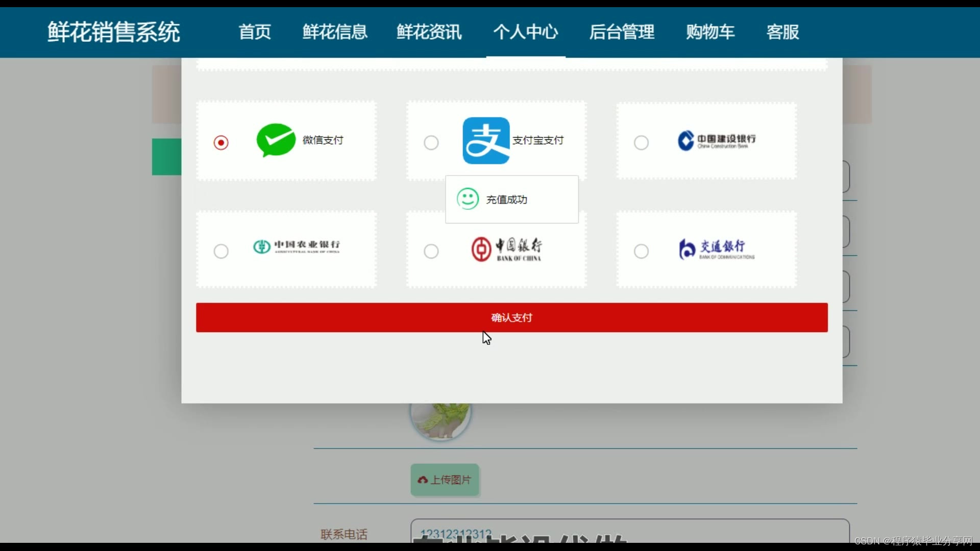The width and height of the screenshot is (980, 551).
Task: Click the Bank of Communications logo
Action: pyautogui.click(x=717, y=249)
